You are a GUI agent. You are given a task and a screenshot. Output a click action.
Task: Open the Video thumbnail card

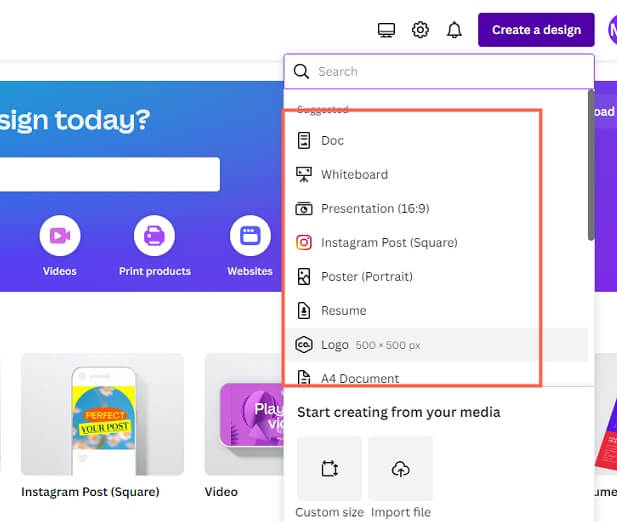(x=244, y=414)
